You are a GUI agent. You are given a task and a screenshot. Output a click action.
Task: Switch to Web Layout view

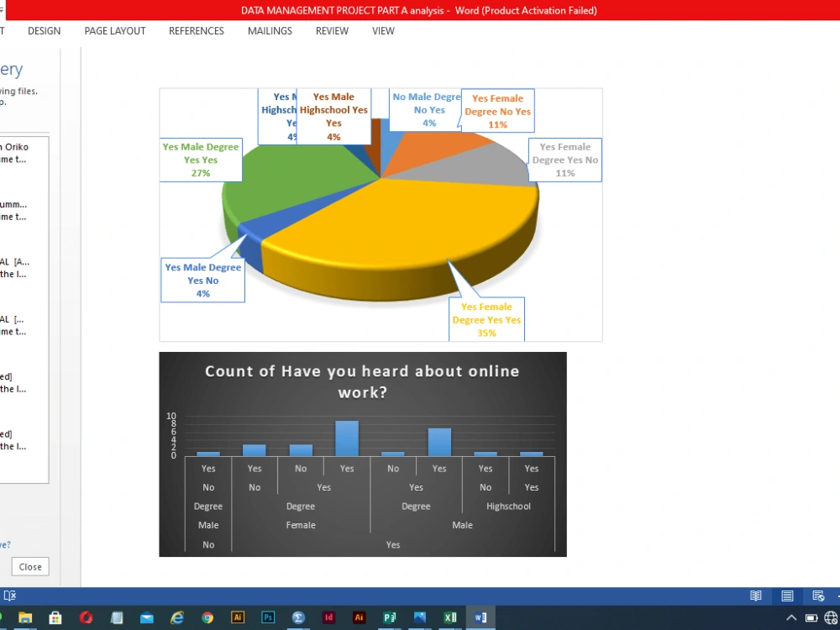818,596
